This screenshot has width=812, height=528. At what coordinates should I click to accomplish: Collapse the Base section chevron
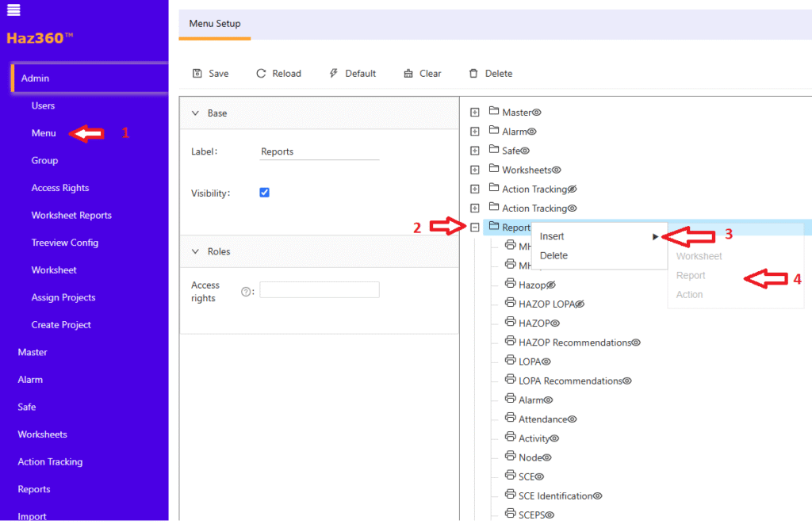(196, 113)
